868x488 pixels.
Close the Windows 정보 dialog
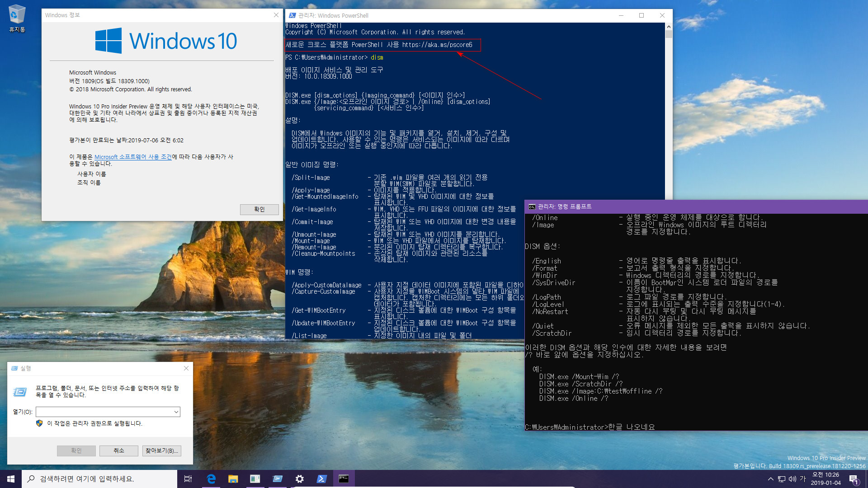click(276, 15)
